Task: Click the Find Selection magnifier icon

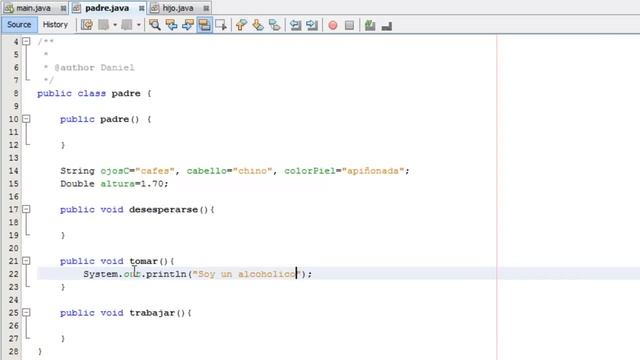Action: pyautogui.click(x=155, y=25)
